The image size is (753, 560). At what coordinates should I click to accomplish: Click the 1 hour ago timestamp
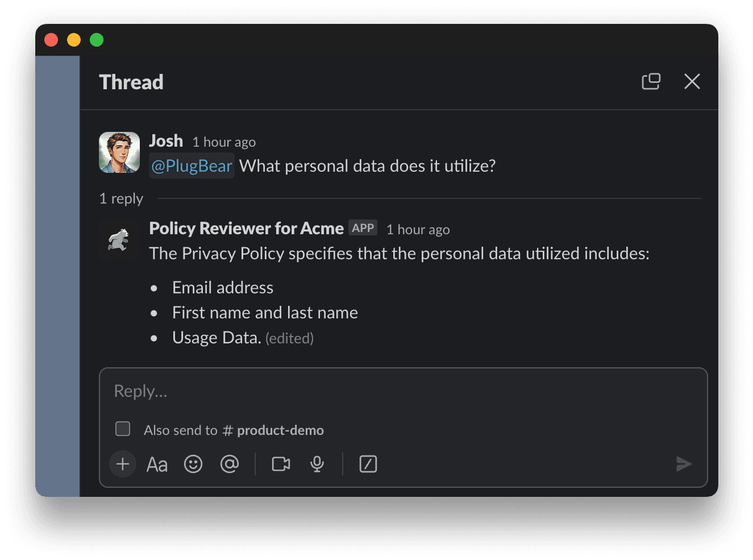223,142
